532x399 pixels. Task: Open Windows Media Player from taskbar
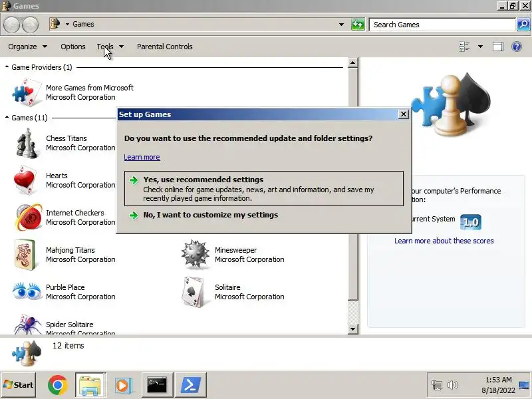click(x=123, y=385)
